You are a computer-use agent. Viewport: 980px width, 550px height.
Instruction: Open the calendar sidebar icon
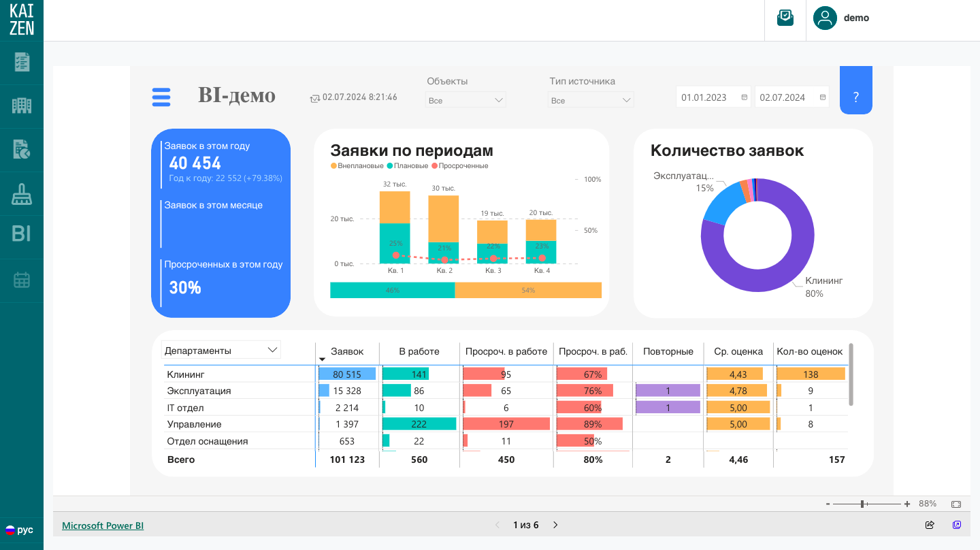click(22, 279)
